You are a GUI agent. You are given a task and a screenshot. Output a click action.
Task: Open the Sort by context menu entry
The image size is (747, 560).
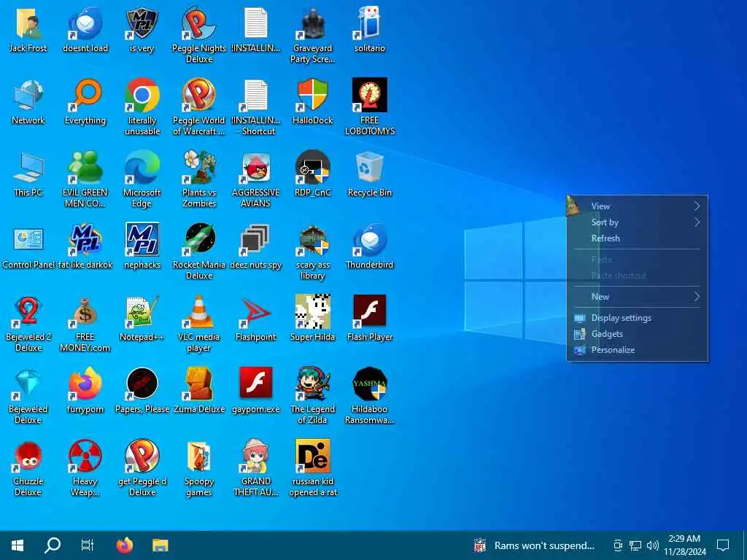[637, 222]
